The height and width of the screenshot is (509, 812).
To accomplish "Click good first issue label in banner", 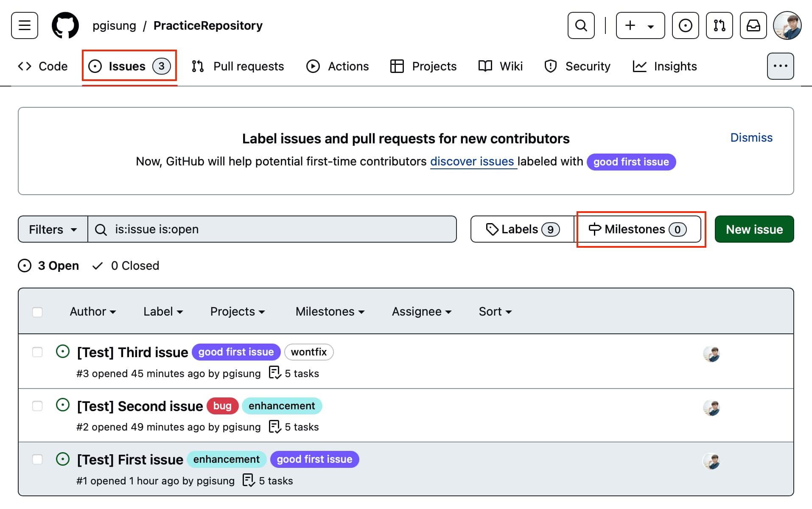I will 631,162.
